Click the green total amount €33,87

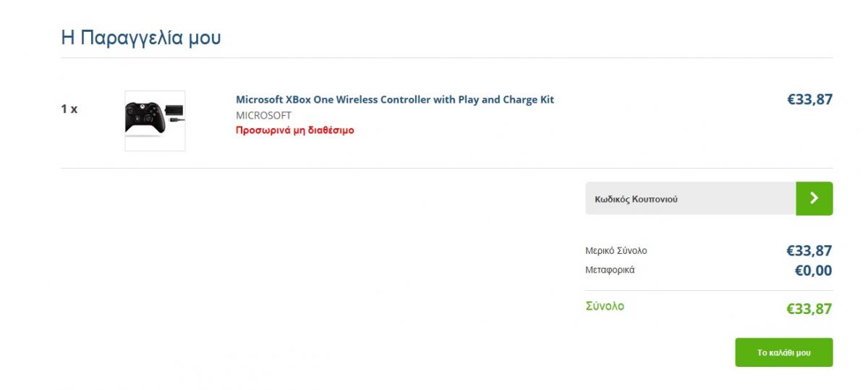tap(809, 309)
